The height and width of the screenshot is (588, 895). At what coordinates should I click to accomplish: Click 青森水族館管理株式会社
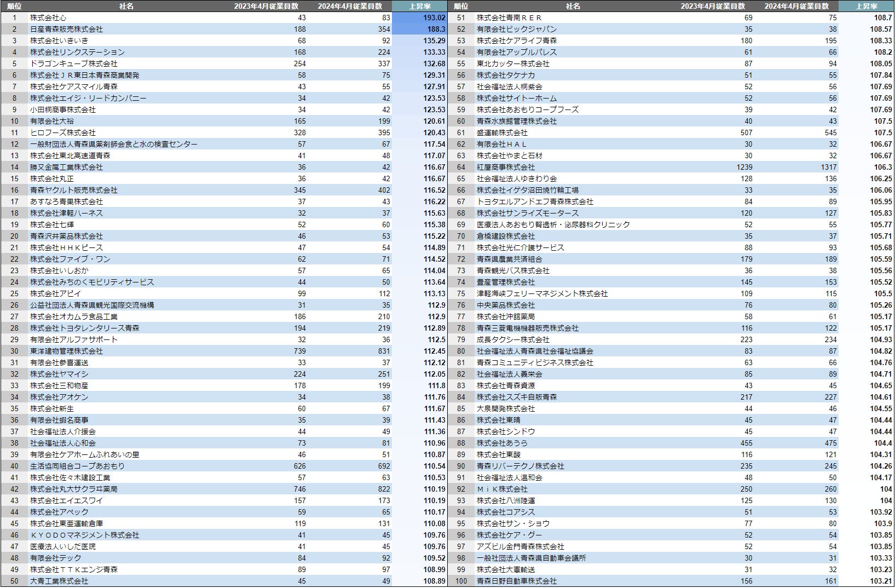517,121
